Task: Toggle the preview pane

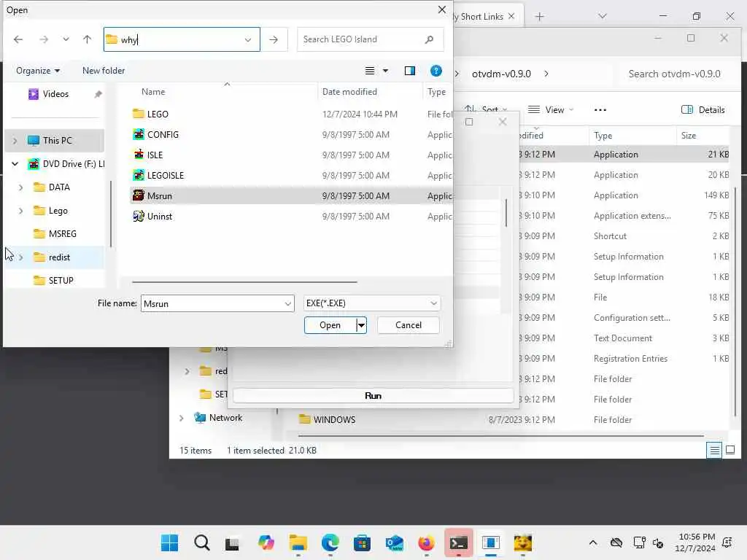Action: 410,71
